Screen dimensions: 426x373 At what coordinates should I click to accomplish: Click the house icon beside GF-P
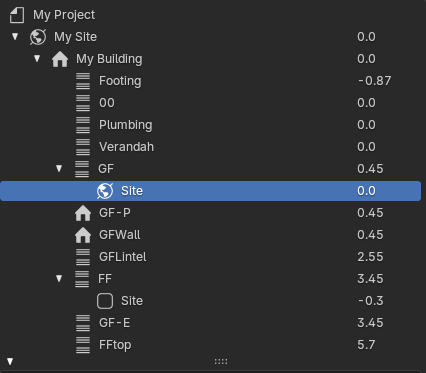[x=83, y=213]
